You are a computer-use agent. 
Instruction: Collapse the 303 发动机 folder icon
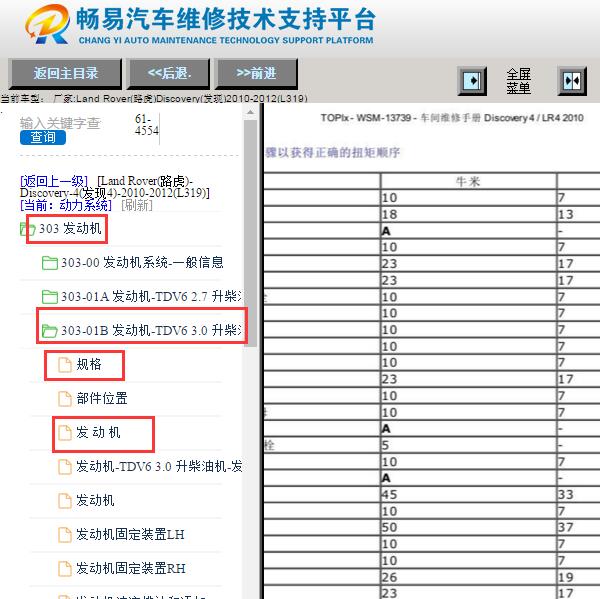28,229
